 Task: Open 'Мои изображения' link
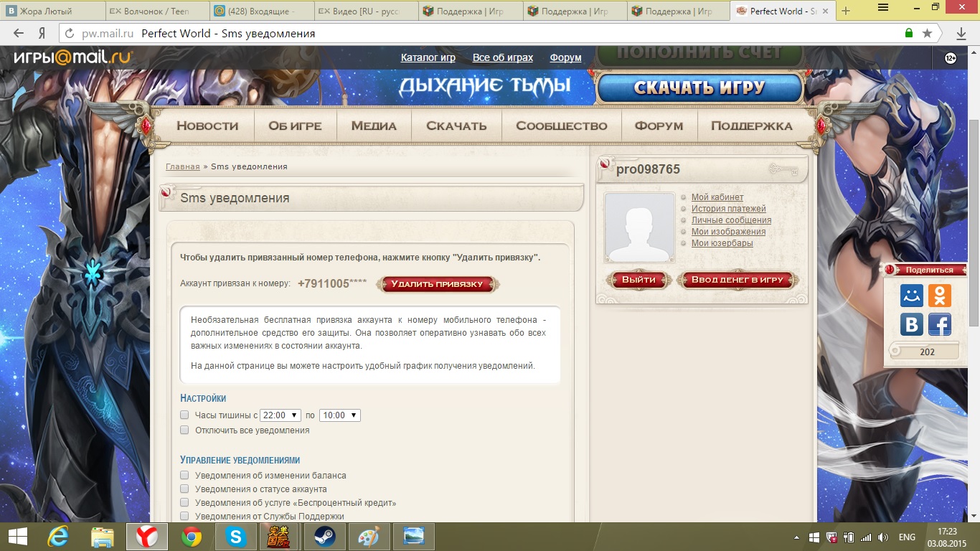[728, 232]
